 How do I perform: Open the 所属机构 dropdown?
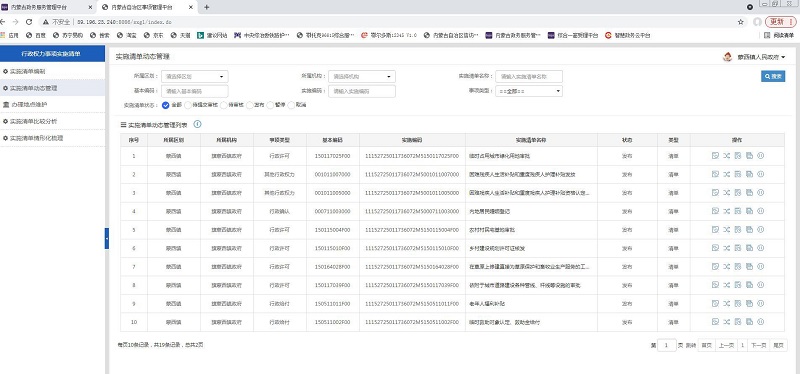[x=362, y=77]
